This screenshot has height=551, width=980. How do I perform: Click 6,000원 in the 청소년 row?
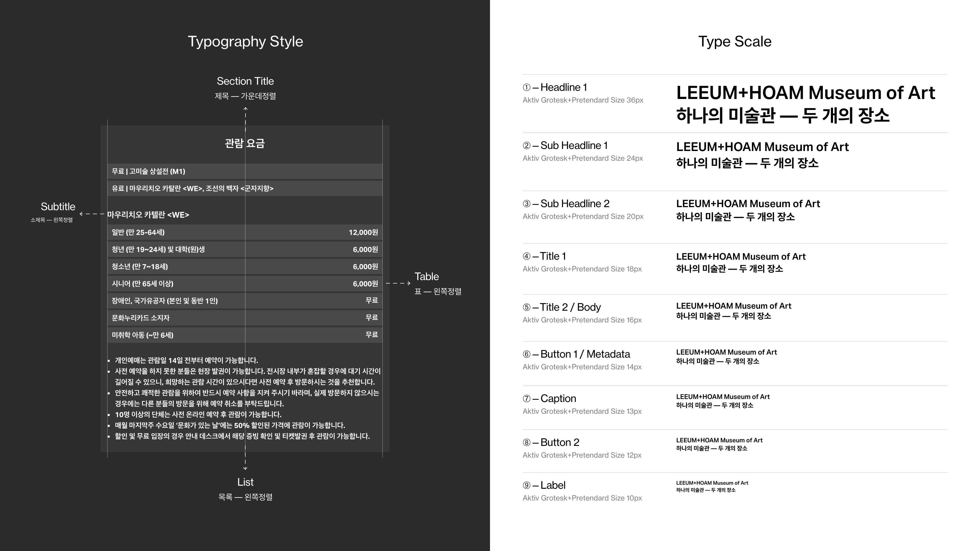[365, 267]
